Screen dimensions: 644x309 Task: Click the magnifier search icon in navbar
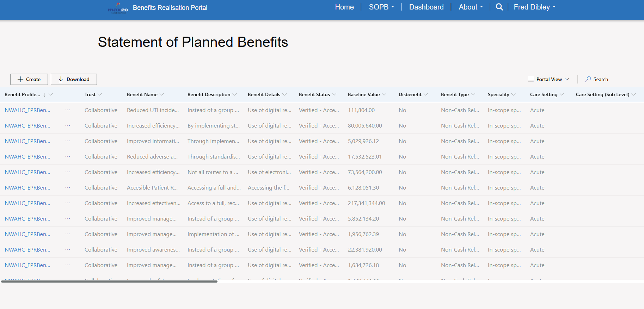coord(499,7)
